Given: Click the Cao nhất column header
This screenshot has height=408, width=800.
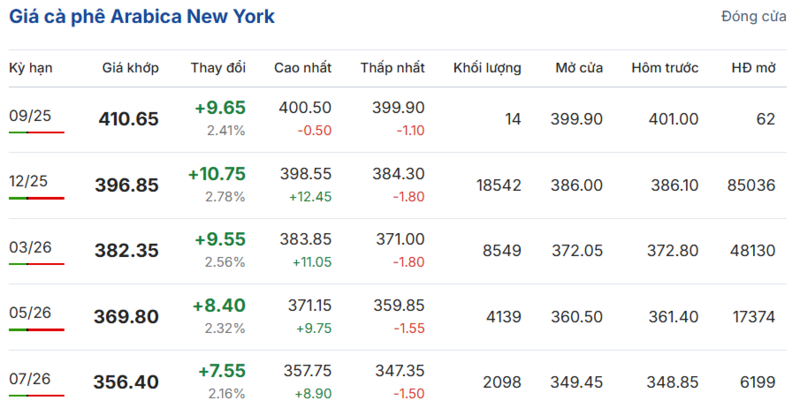Looking at the screenshot, I should click(x=303, y=68).
